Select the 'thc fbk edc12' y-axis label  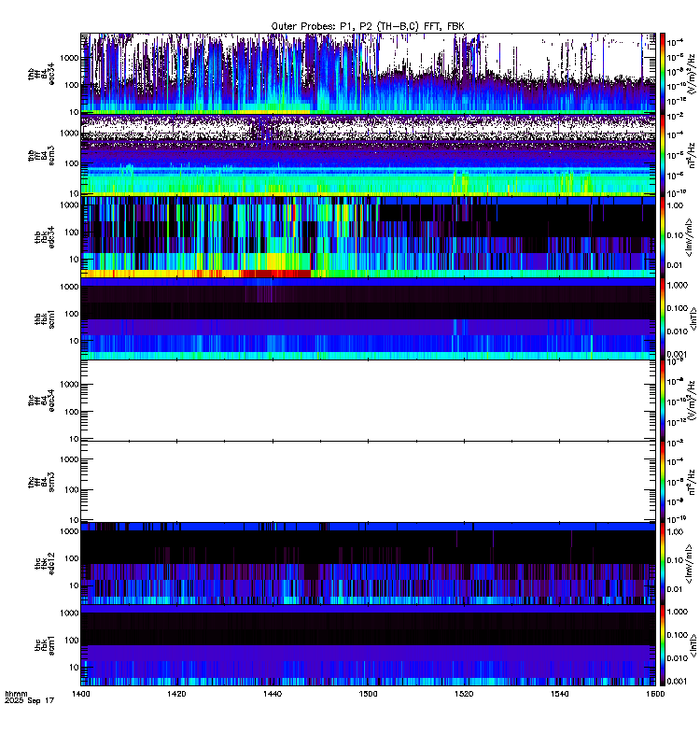44,564
